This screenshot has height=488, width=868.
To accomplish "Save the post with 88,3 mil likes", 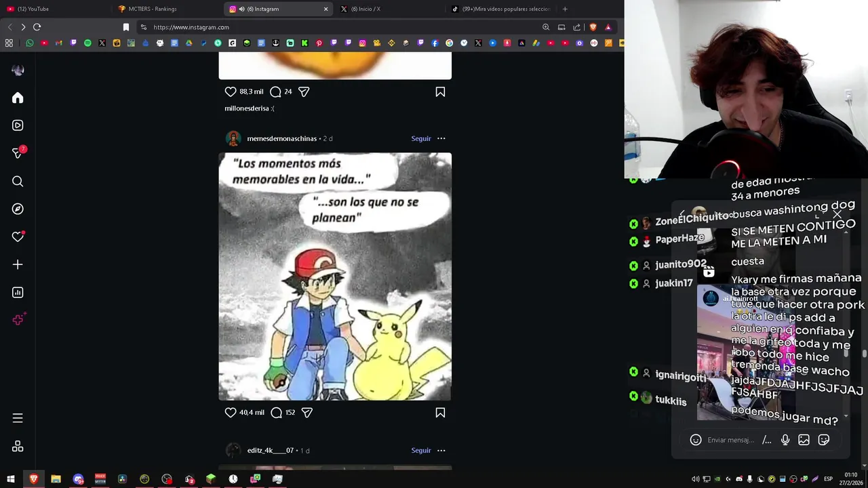I will [x=440, y=91].
